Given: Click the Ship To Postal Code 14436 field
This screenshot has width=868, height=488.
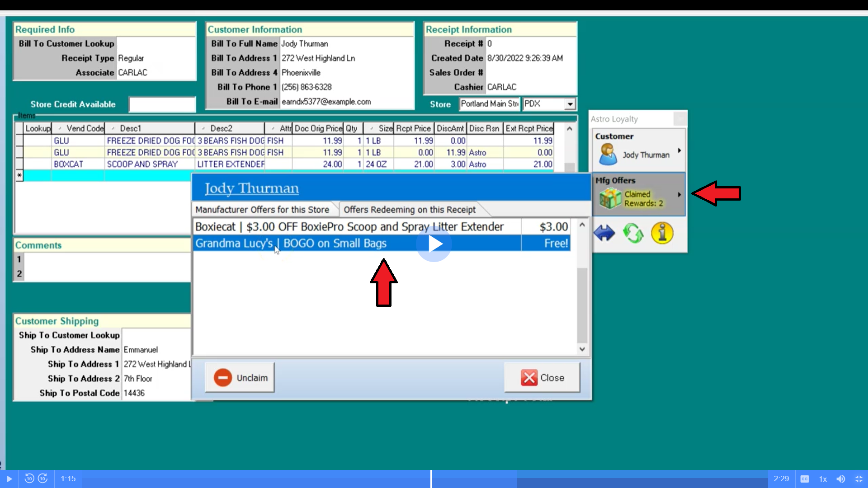Looking at the screenshot, I should [x=156, y=393].
